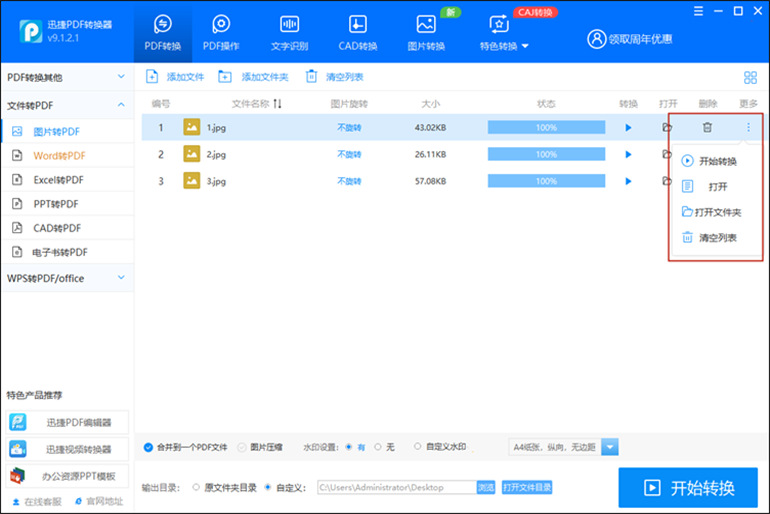Open 办公资源PPT模板 recommendation
Image resolution: width=770 pixels, height=514 pixels.
coord(67,476)
